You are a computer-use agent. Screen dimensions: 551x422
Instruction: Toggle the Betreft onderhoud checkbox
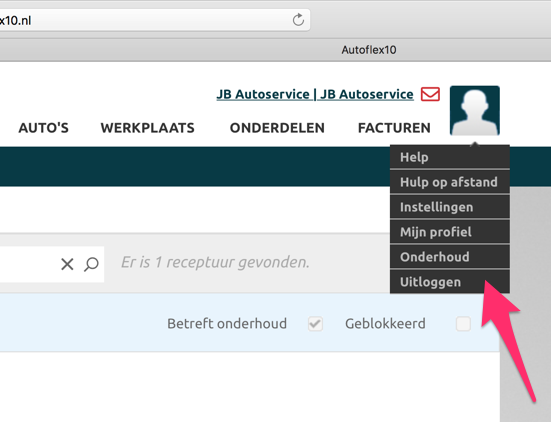click(x=315, y=324)
